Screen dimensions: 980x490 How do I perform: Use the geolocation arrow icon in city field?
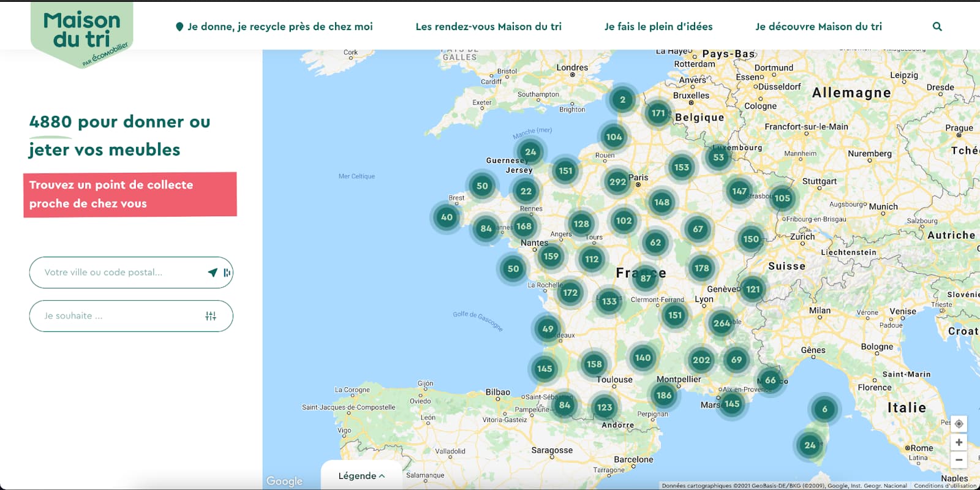tap(213, 273)
